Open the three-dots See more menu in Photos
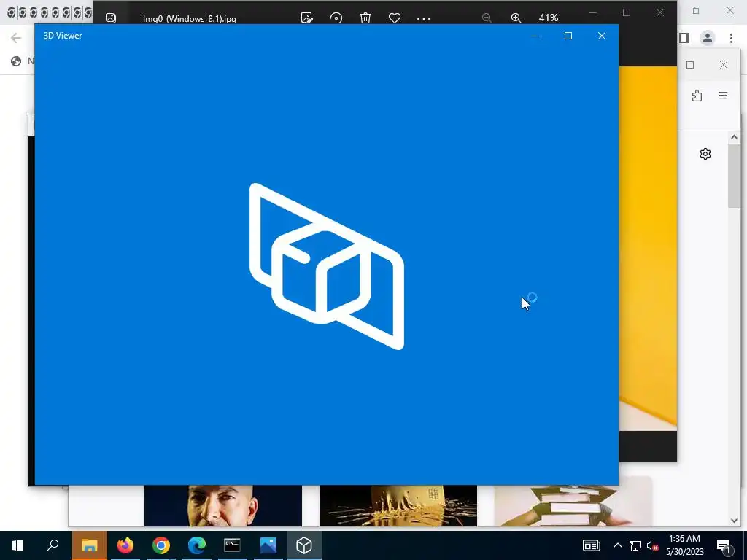Screen dimensions: 747x560 click(424, 18)
